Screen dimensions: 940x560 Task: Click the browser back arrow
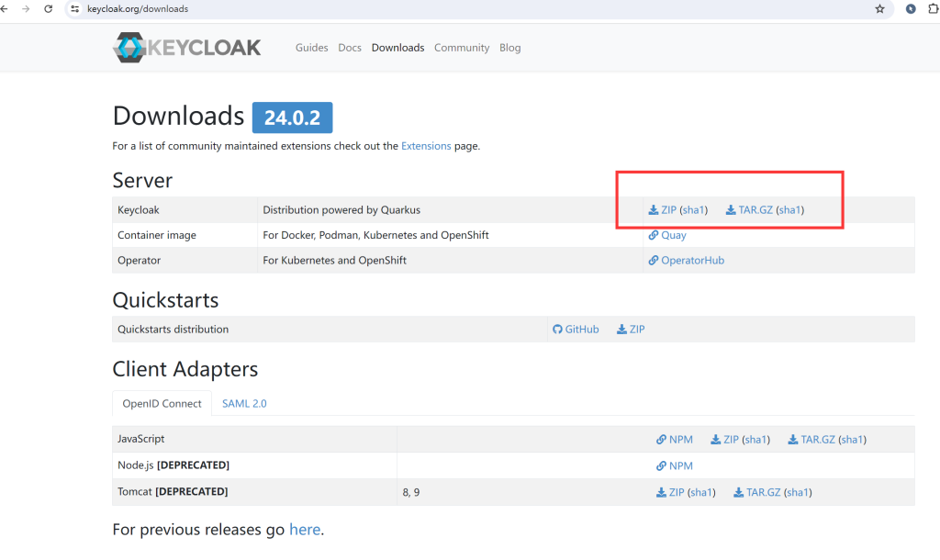point(5,9)
